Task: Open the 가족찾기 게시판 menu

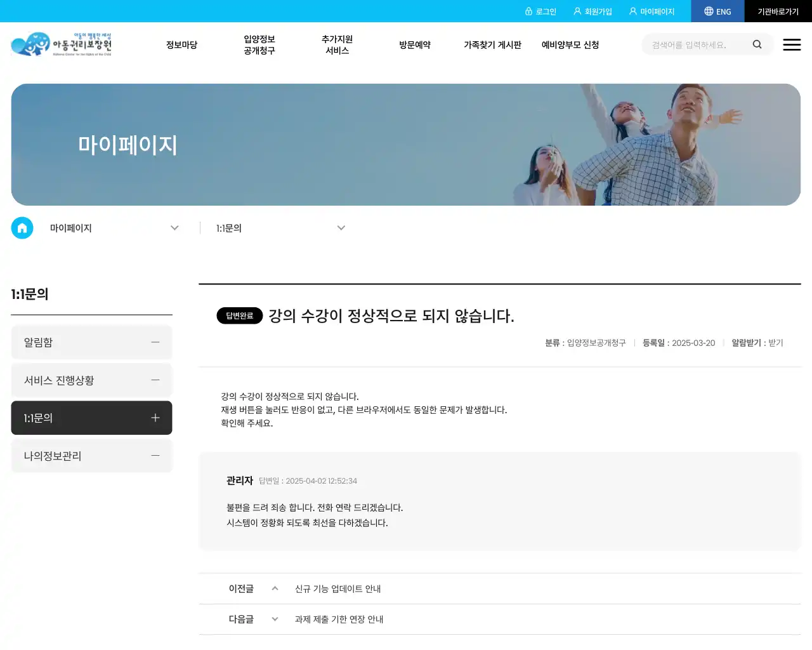Action: [493, 44]
